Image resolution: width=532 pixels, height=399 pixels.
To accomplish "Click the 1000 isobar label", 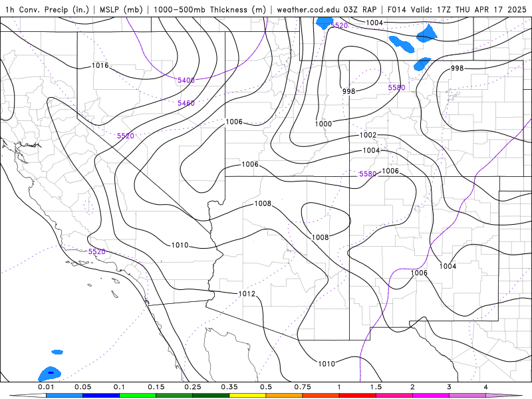I will point(323,124).
